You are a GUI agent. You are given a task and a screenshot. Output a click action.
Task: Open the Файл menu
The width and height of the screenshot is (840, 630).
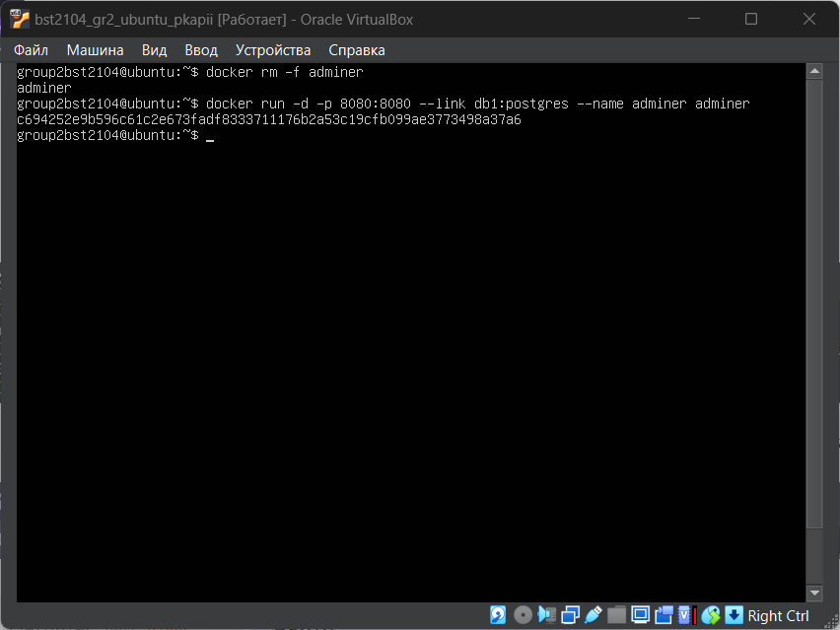pos(32,50)
